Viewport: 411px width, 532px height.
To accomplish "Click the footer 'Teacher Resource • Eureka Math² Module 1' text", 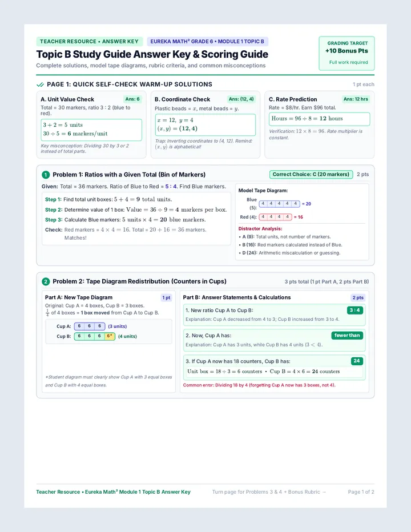I will click(114, 492).
